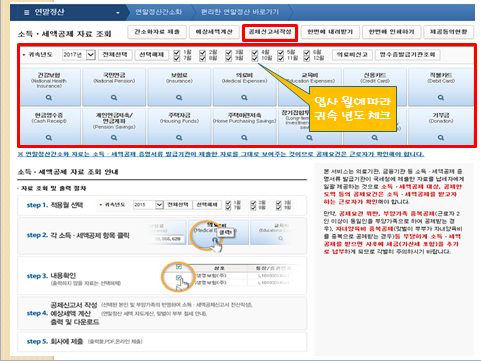The width and height of the screenshot is (481, 361).
Task: Open the Donation (기부금) magnifier icon
Action: [441, 138]
